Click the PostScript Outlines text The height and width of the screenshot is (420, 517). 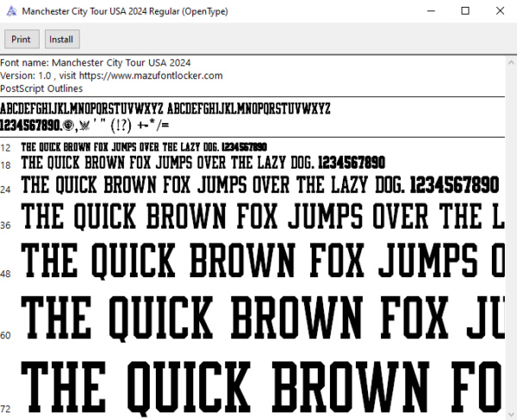point(41,89)
